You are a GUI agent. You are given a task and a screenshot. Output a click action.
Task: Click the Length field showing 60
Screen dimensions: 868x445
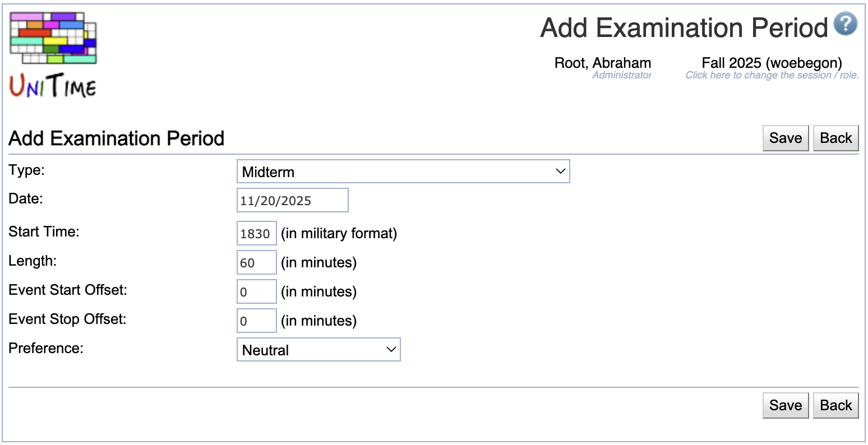pos(257,262)
